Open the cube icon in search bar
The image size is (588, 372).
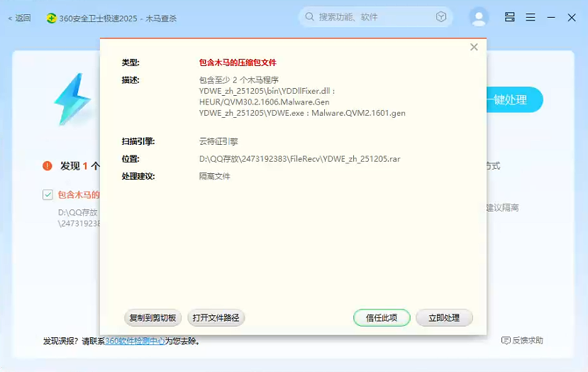coord(441,17)
